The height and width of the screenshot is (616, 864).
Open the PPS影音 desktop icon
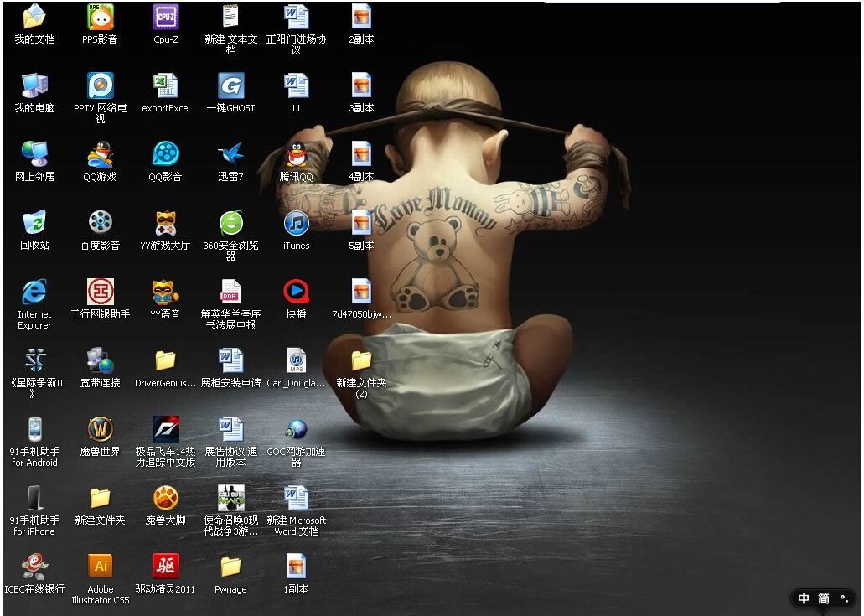tap(100, 17)
